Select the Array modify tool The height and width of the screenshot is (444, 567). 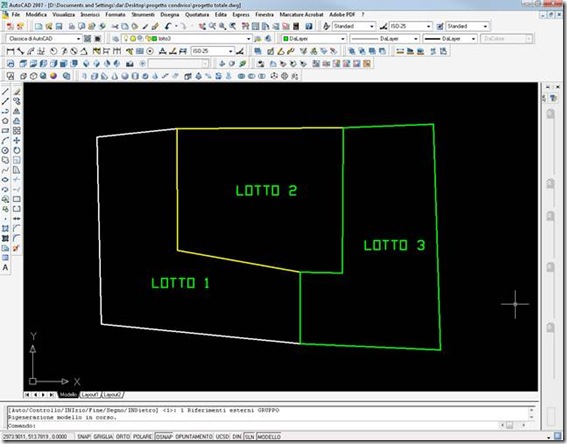(17, 131)
